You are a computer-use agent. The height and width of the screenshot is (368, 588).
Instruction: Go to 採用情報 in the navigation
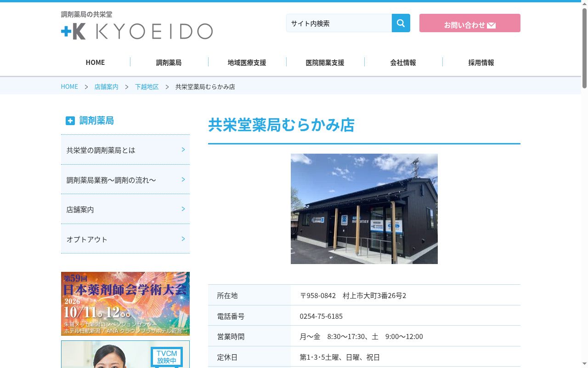(x=481, y=63)
